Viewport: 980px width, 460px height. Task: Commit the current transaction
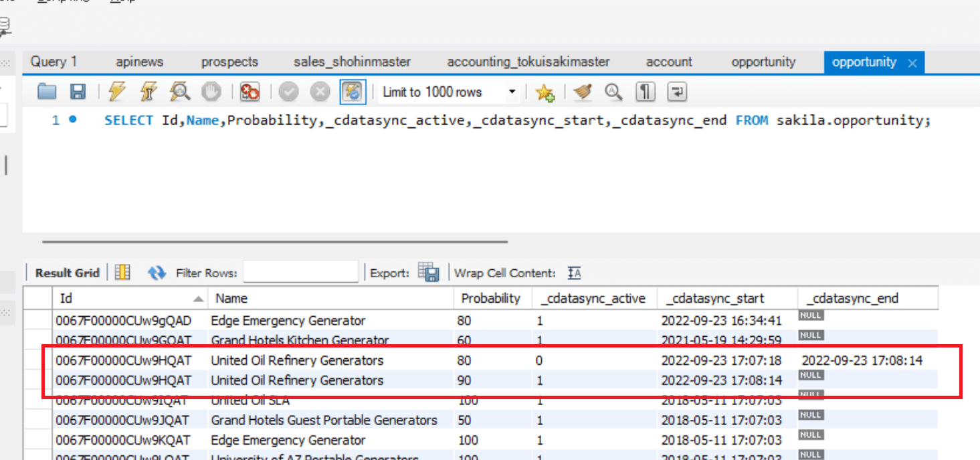(288, 92)
